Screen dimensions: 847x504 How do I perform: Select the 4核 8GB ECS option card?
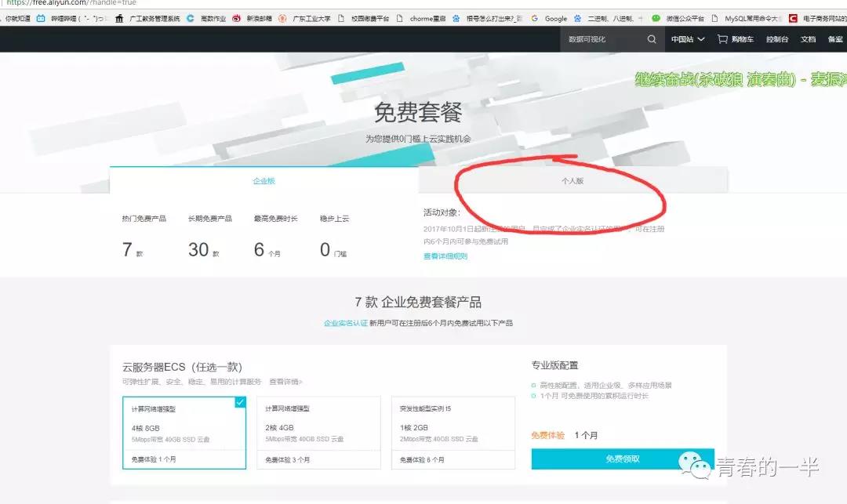184,433
